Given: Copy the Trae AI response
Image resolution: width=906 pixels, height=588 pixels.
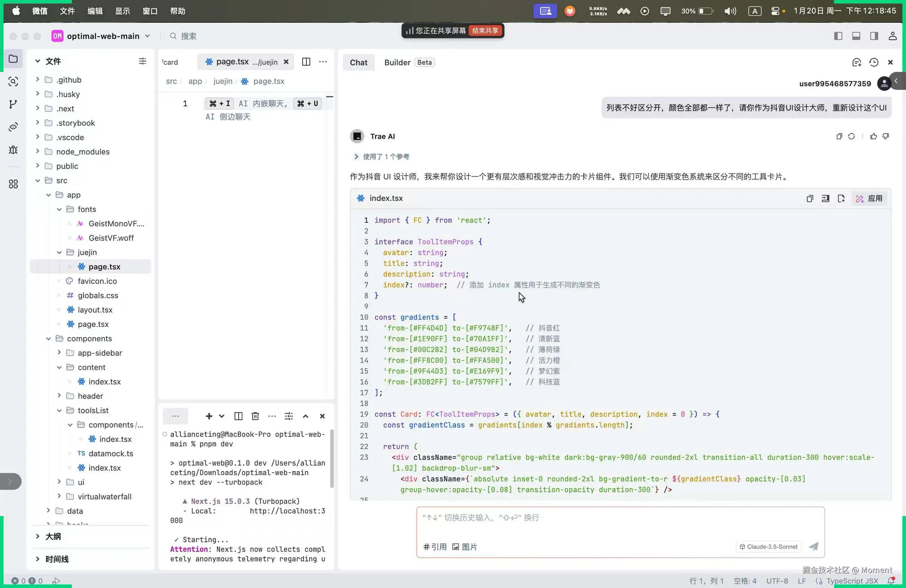Looking at the screenshot, I should pos(839,136).
